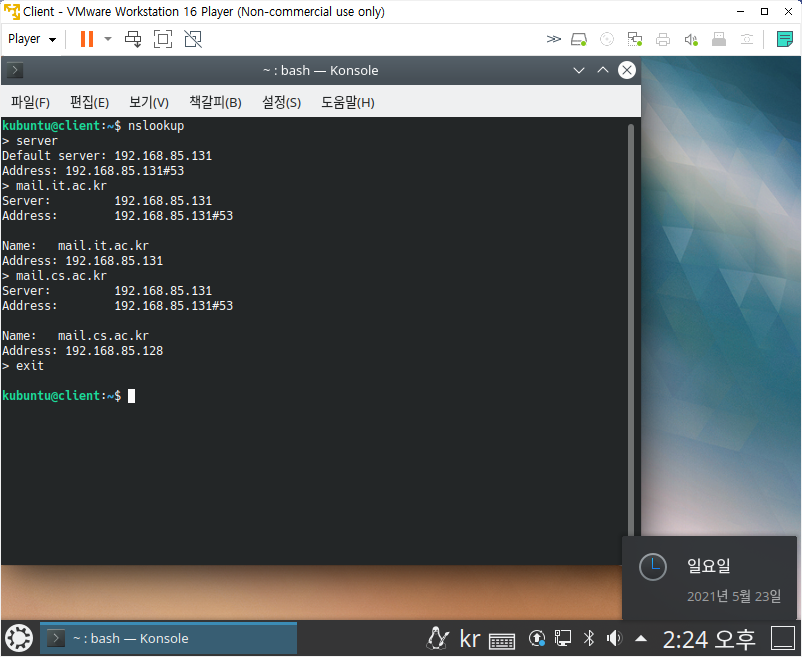The height and width of the screenshot is (657, 802).
Task: Click the 2:24 오후 clock
Action: coord(709,639)
